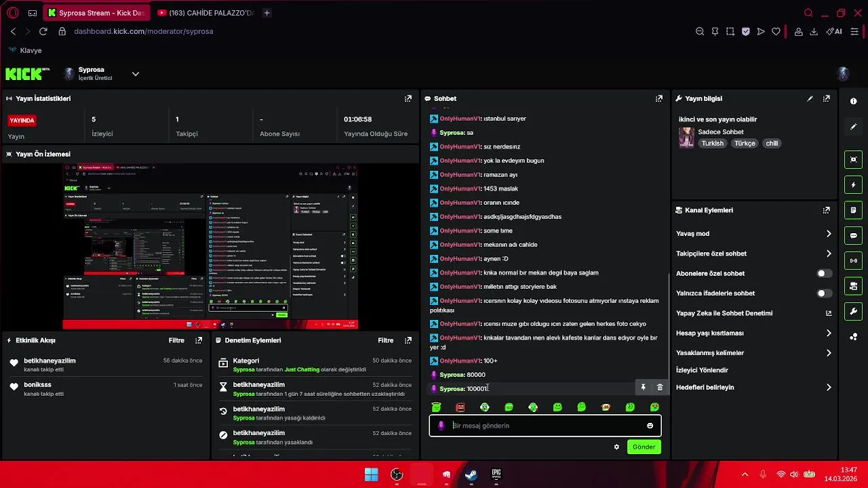The image size is (868, 488).
Task: Edit stream info with pencil in Yayın bilgisi
Action: (810, 98)
